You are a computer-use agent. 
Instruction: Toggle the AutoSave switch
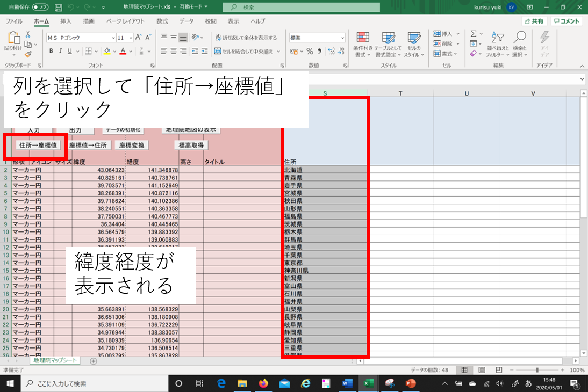coord(40,7)
